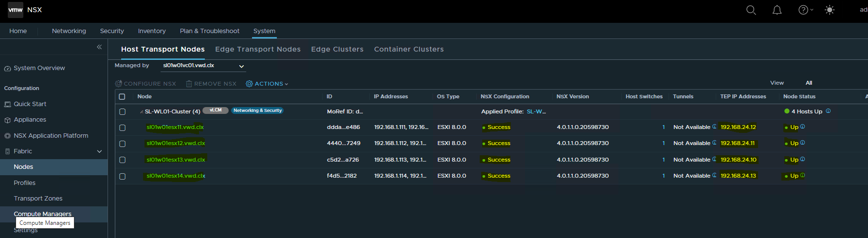
Task: Open the View All filter dropdown
Action: (x=809, y=83)
